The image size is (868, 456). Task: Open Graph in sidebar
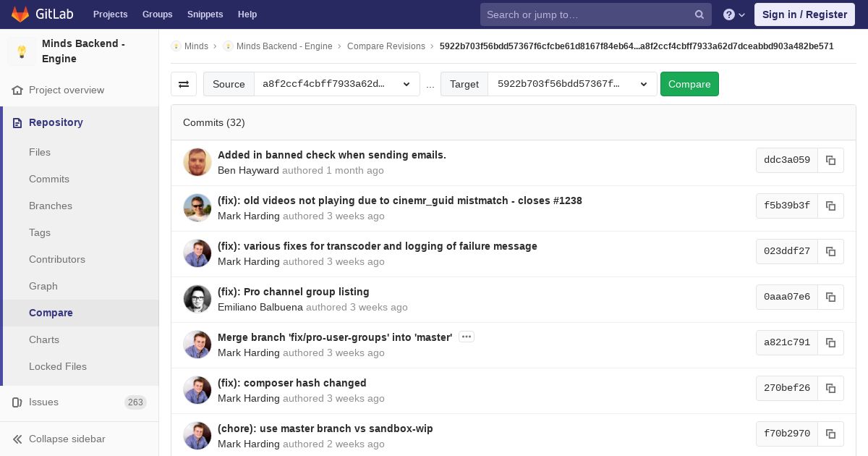[43, 286]
